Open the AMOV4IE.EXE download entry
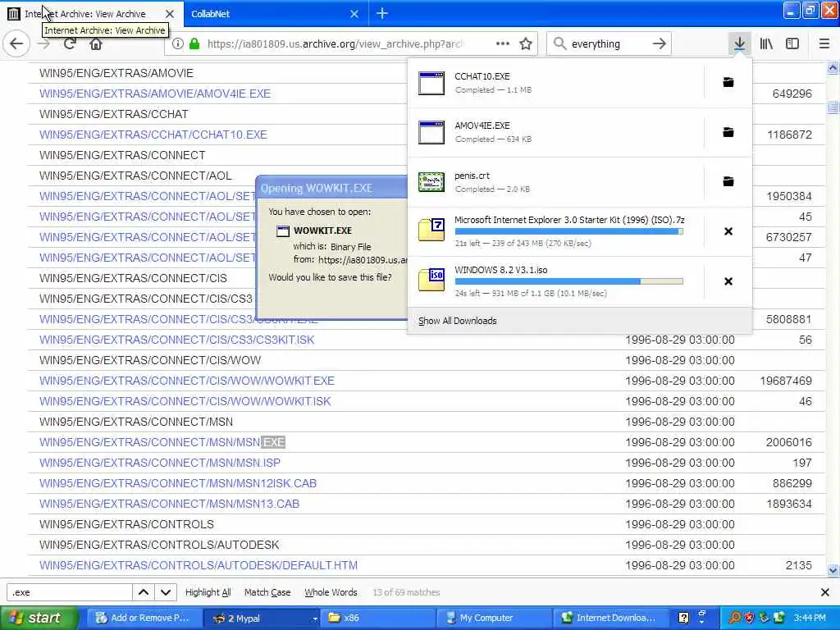Viewport: 840px width, 630px height. pyautogui.click(x=555, y=132)
